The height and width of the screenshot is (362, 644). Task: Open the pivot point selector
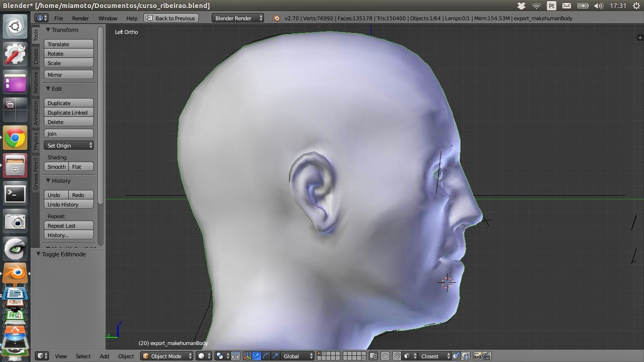click(222, 356)
